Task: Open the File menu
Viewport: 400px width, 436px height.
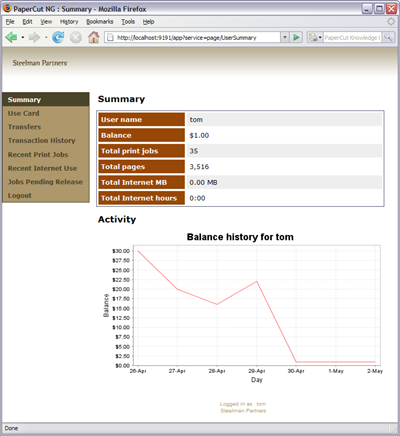Action: [10, 22]
